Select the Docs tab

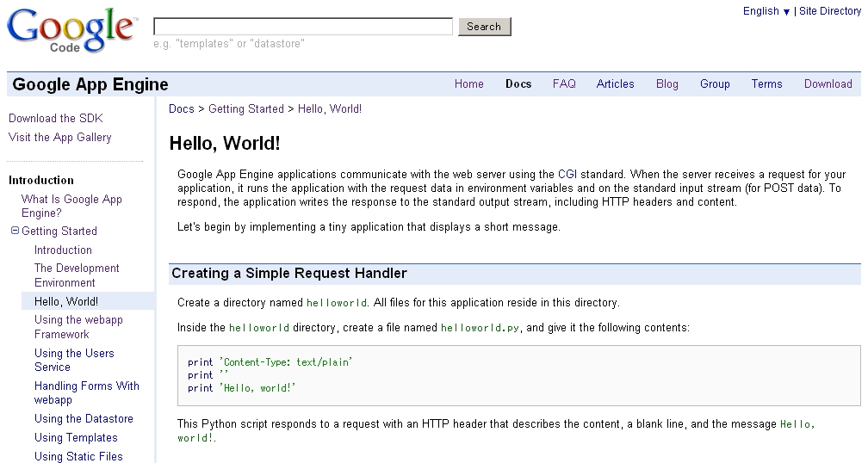(518, 84)
